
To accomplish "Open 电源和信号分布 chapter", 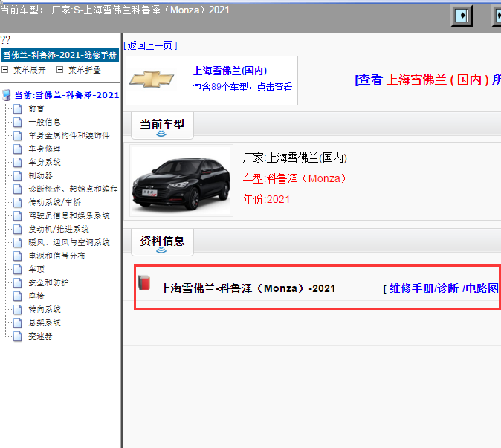I will coord(57,256).
